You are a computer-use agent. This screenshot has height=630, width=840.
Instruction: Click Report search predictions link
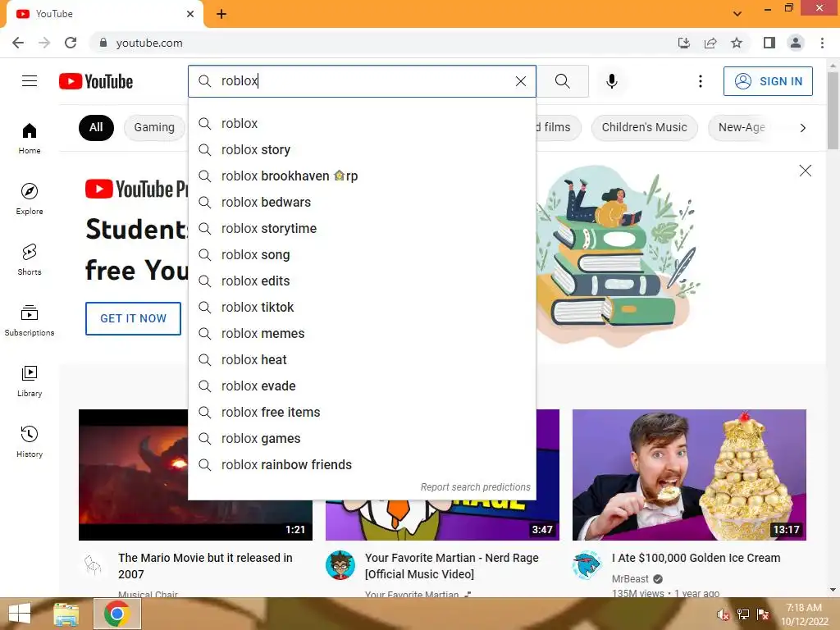pos(475,487)
